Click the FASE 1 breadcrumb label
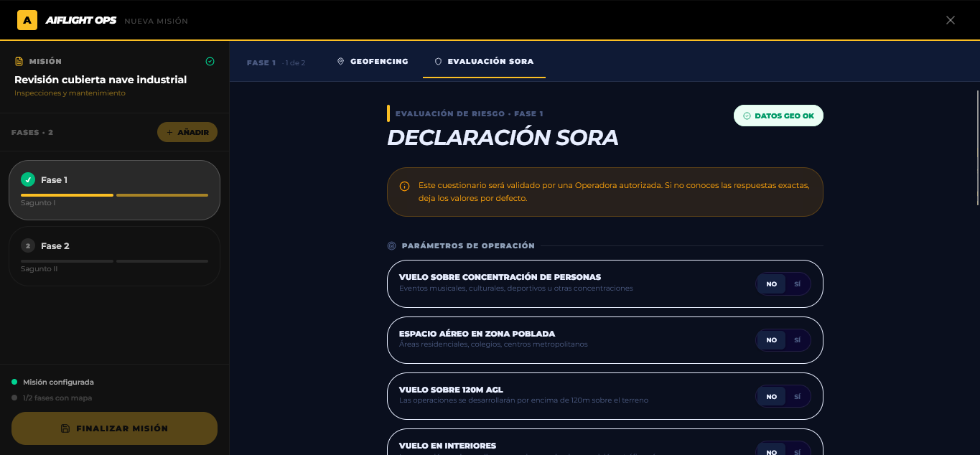The image size is (980, 455). [261, 62]
